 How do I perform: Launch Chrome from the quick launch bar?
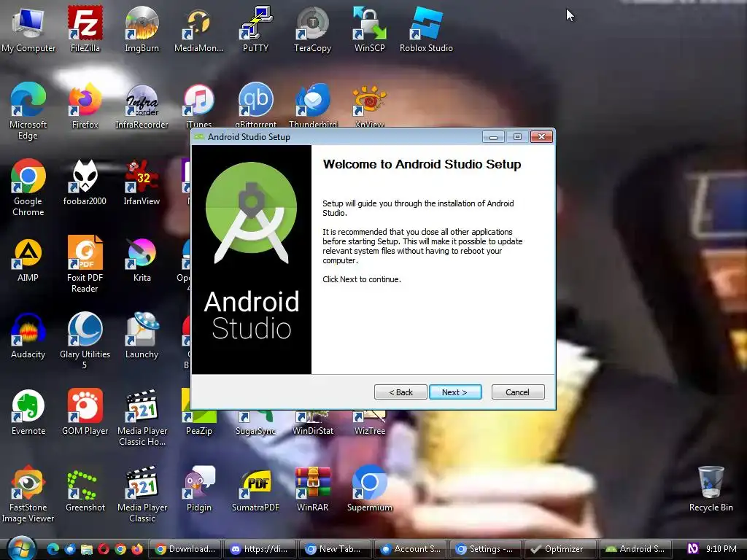coord(120,549)
